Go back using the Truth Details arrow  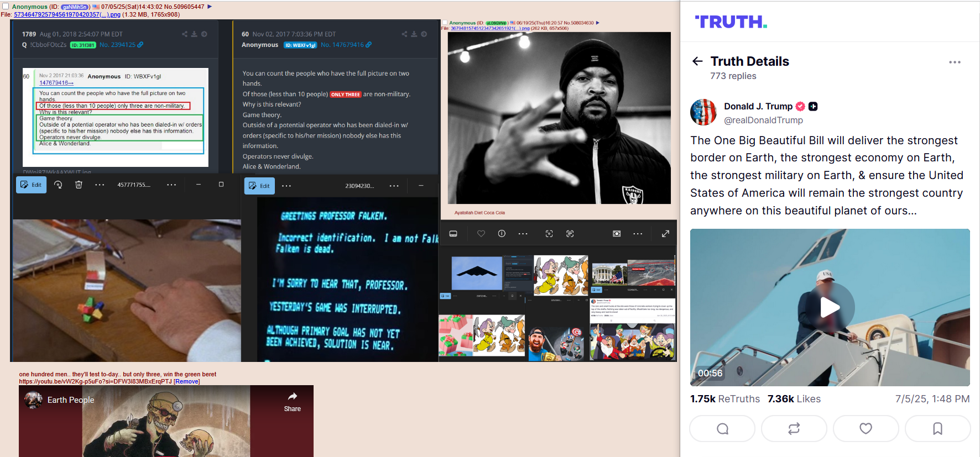697,61
